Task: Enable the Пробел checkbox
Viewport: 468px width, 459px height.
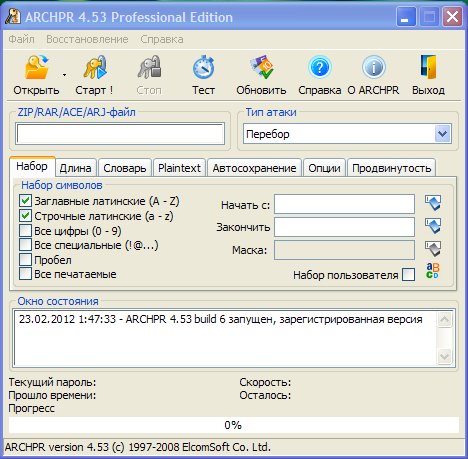Action: tap(25, 259)
